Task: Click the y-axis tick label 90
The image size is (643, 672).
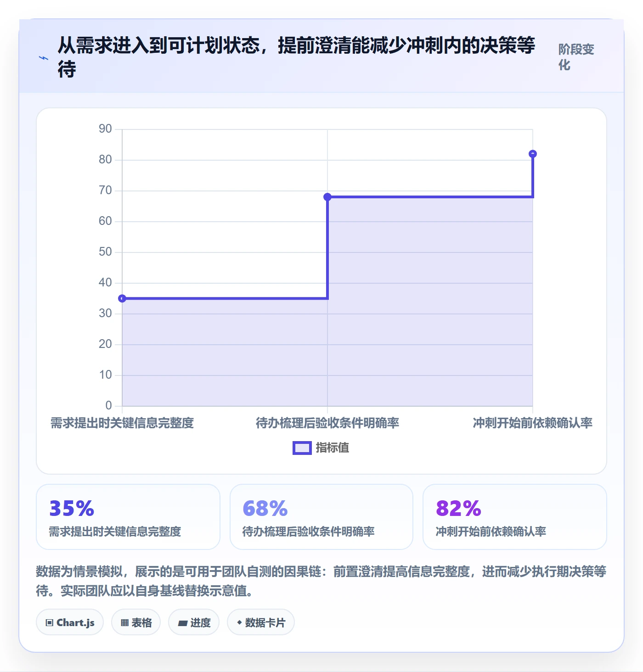Action: point(105,129)
